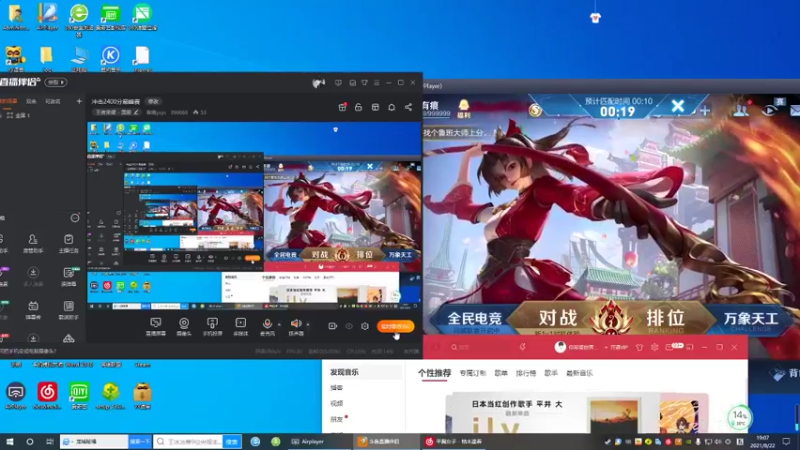Screen dimensions: 800x450
Task: Open the NetEase Cloud Music desktop icon
Action: coord(47,395)
